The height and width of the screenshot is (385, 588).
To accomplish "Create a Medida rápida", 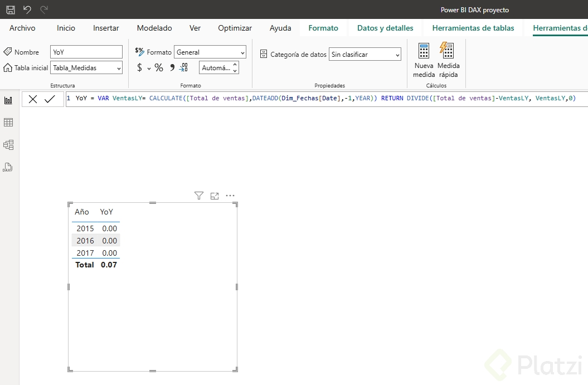I will click(x=448, y=60).
